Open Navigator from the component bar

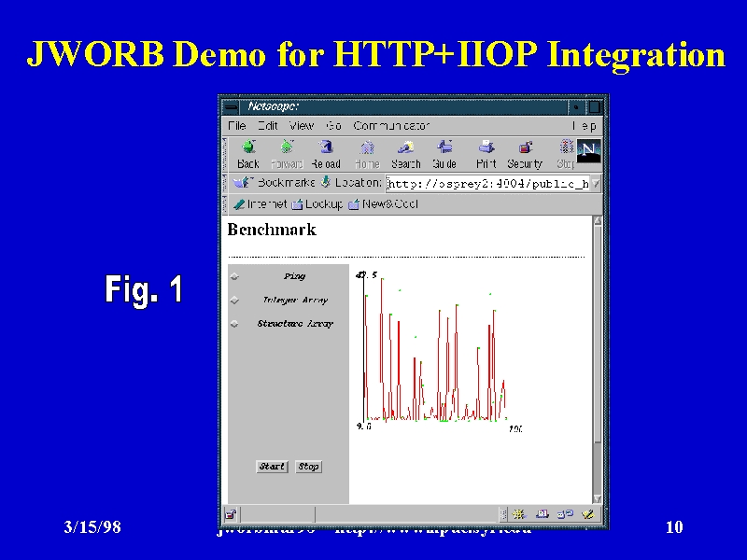click(518, 514)
